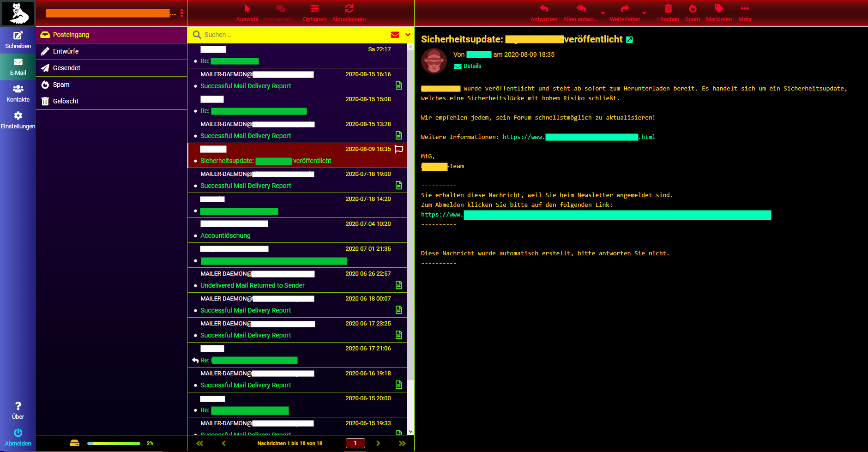868x452 pixels.
Task: Open message in new window icon
Action: [629, 40]
